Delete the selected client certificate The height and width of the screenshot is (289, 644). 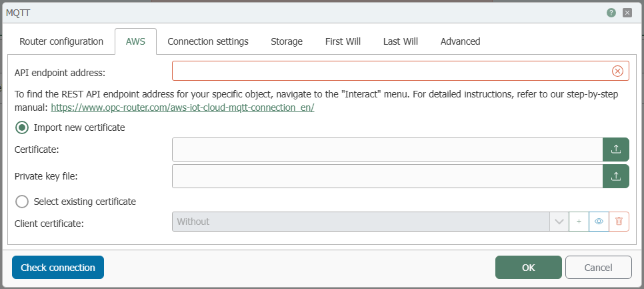[x=619, y=222]
